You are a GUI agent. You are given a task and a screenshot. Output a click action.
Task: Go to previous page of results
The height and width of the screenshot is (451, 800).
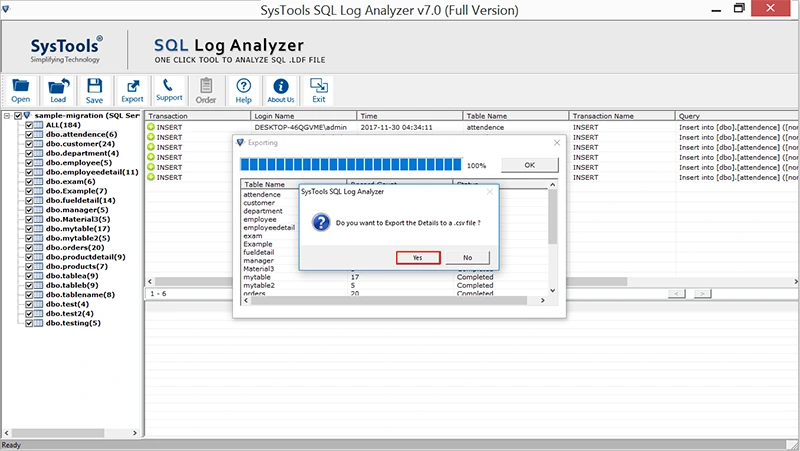677,294
